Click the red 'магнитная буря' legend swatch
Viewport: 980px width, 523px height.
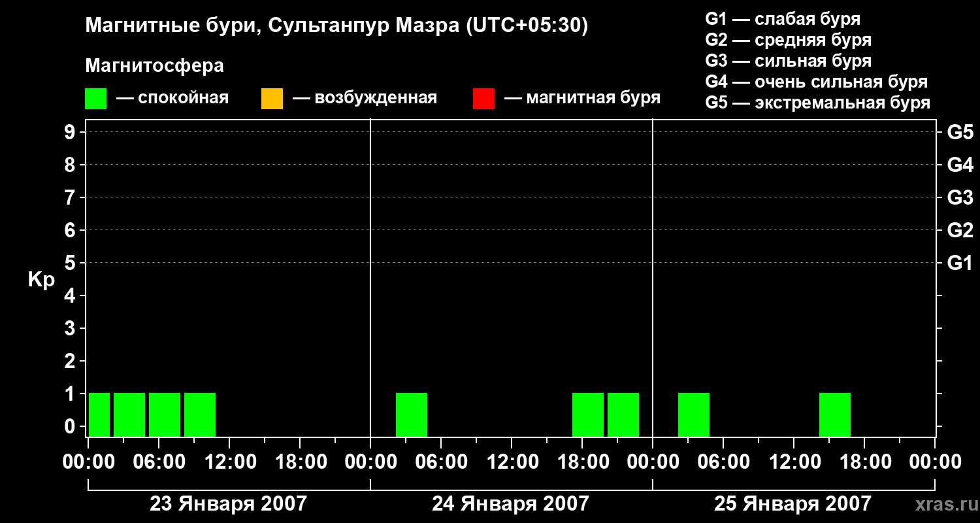(483, 99)
